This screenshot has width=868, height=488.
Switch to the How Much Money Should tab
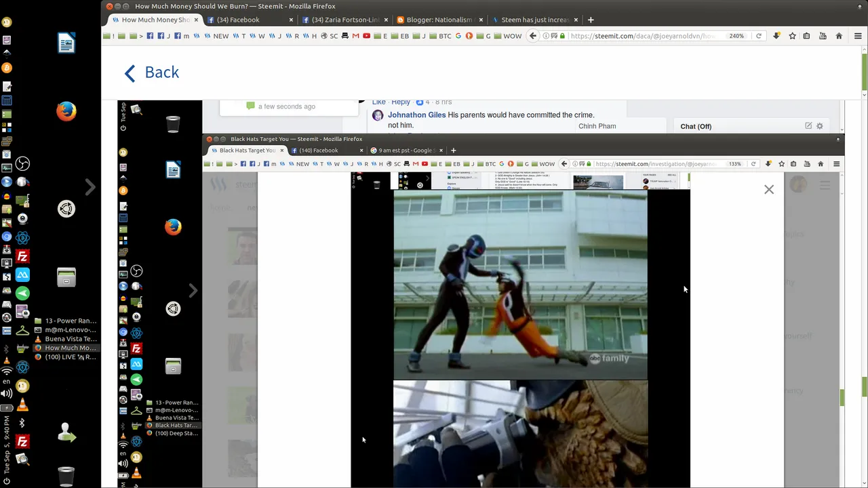[155, 20]
